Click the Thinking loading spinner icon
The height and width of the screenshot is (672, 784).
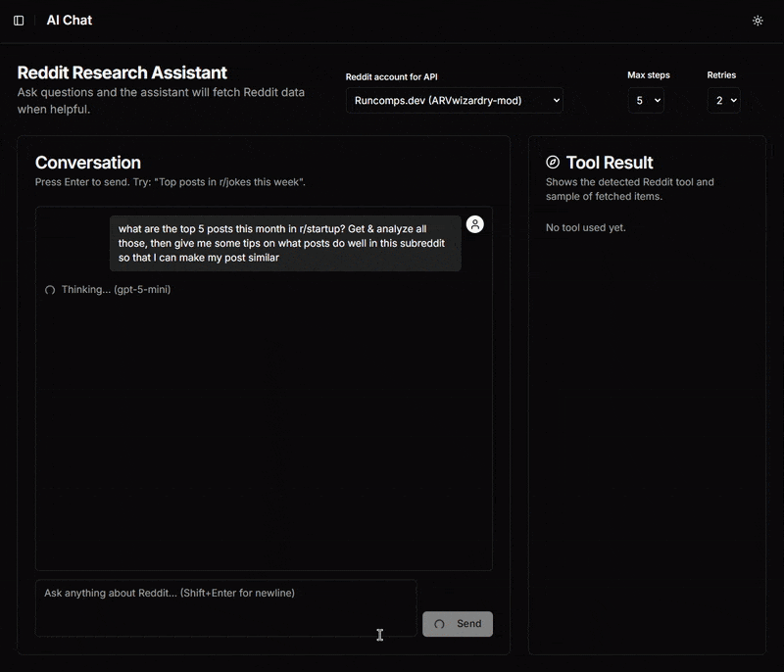pyautogui.click(x=50, y=290)
